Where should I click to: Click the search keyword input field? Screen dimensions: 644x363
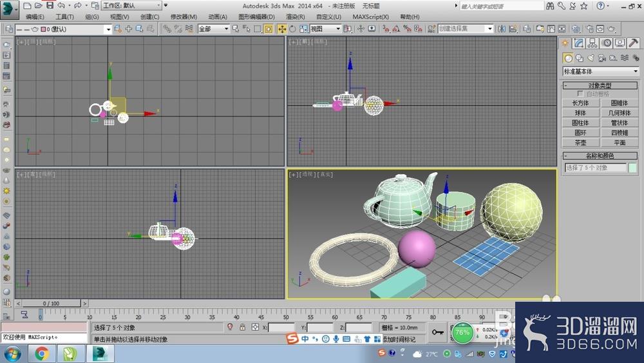(501, 6)
